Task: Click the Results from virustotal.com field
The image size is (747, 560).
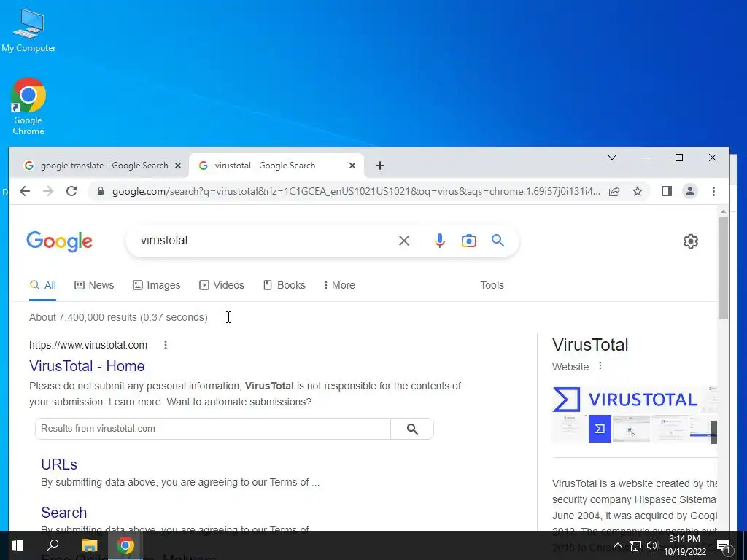Action: 213,429
